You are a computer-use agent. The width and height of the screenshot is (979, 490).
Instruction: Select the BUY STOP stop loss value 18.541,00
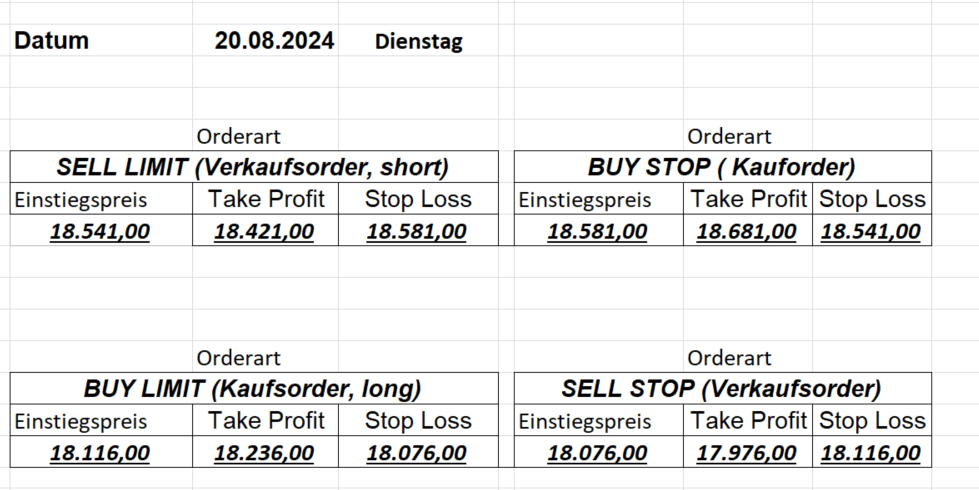click(871, 232)
